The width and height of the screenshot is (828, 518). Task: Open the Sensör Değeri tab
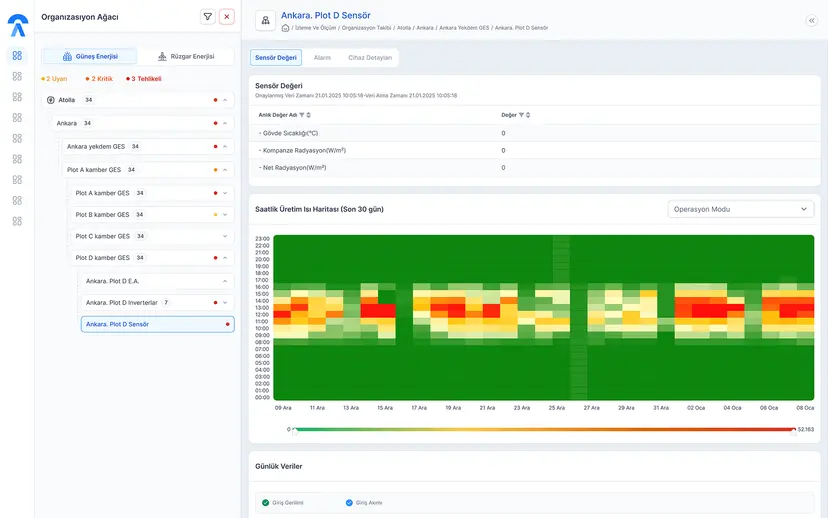coord(276,58)
